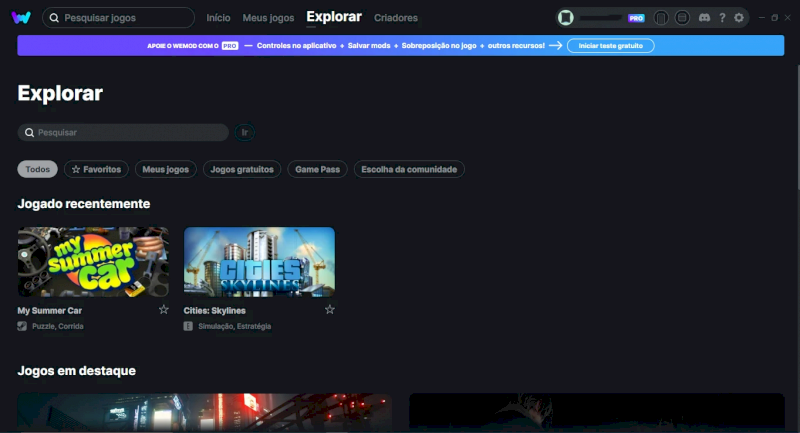Click the redacted username in the header
Viewport: 800px width, 433px height.
601,18
